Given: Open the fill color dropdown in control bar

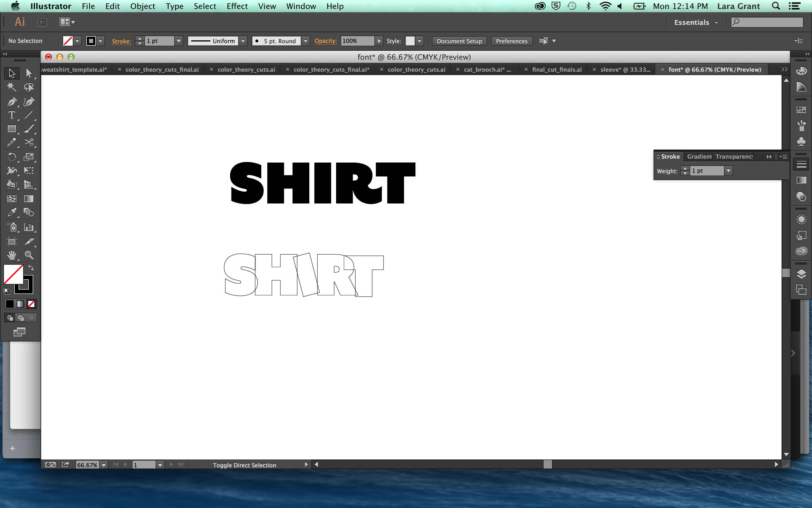Looking at the screenshot, I should 78,41.
